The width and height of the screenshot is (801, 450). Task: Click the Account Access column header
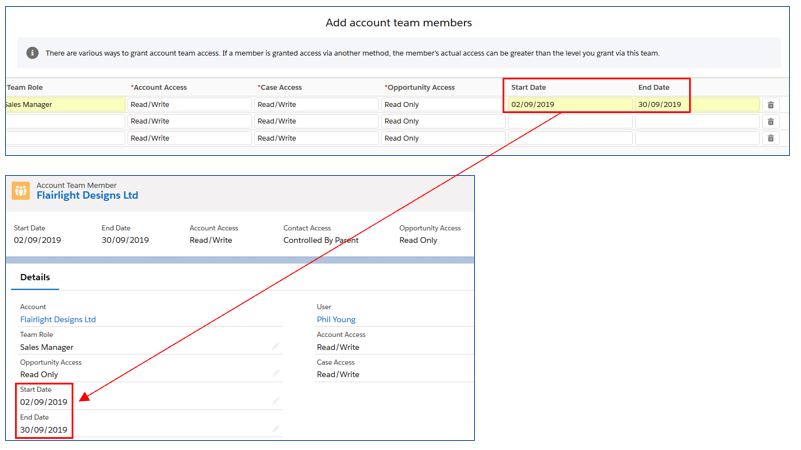tap(159, 87)
